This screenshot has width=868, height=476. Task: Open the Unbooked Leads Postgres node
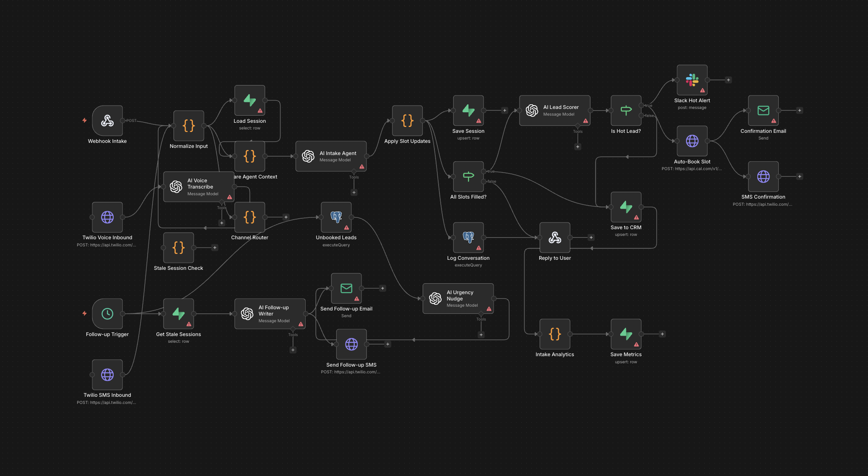pos(336,217)
